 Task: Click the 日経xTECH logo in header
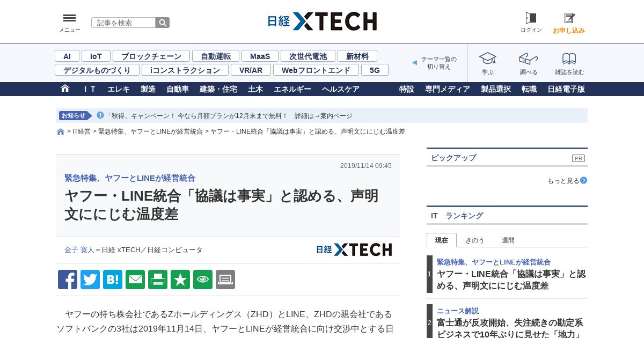[x=322, y=21]
